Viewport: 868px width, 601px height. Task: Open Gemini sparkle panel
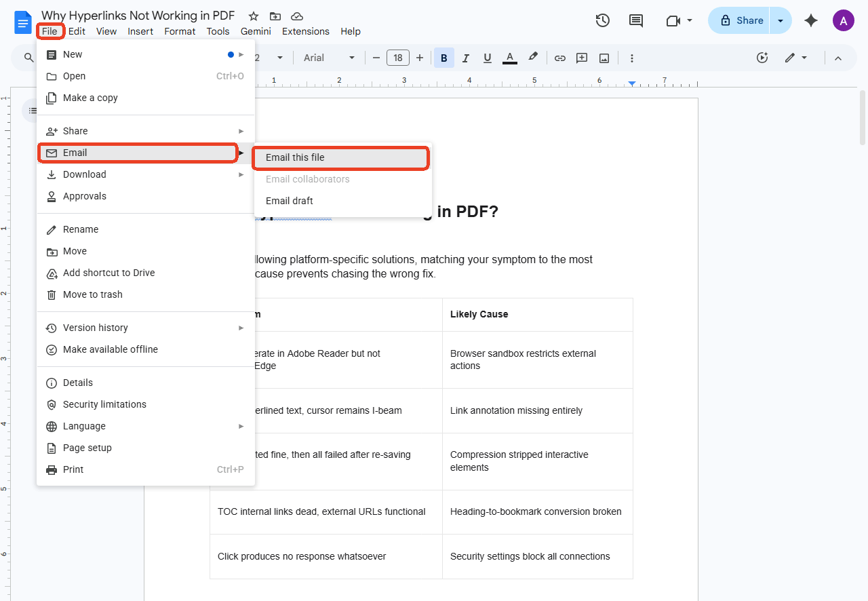click(x=811, y=20)
